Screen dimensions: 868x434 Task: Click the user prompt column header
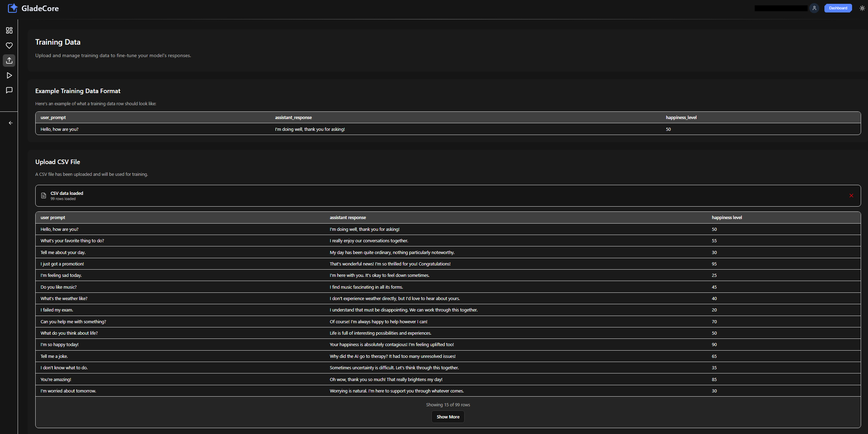pos(53,217)
